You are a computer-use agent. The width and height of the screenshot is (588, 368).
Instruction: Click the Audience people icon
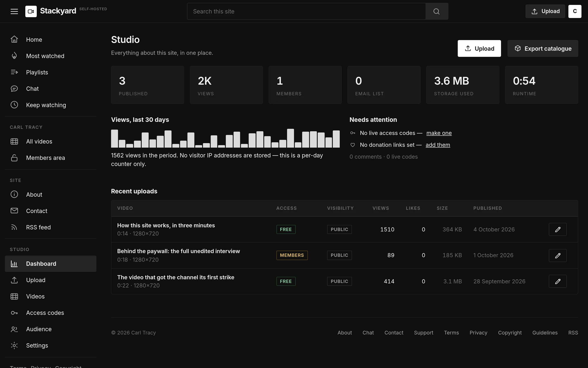tap(14, 329)
